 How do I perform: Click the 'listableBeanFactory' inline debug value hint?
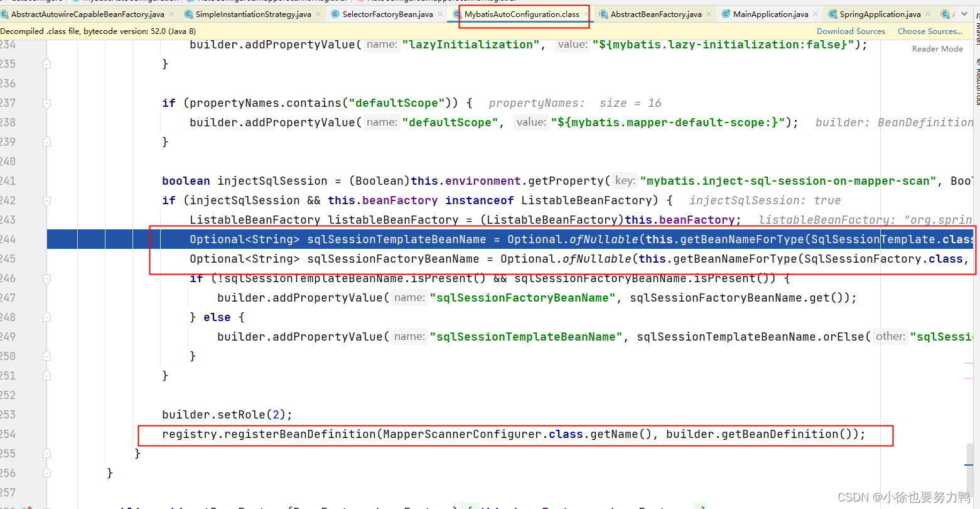pyautogui.click(x=865, y=220)
